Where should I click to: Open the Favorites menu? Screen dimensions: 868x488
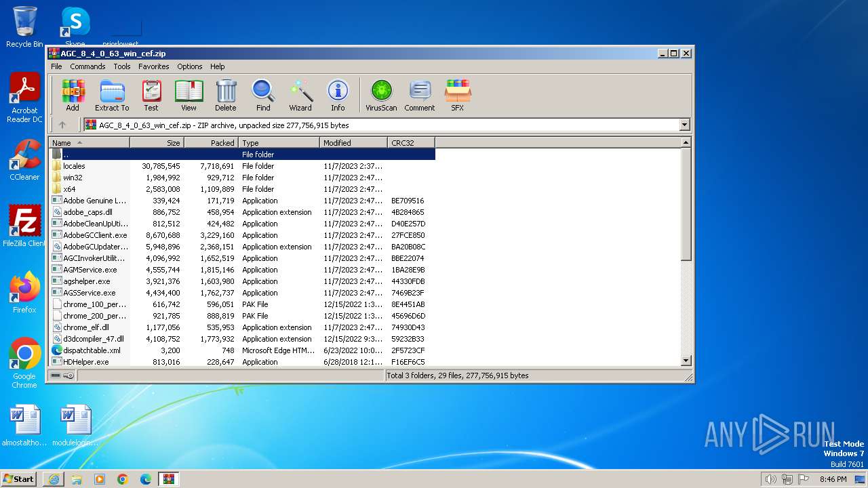coord(154,66)
